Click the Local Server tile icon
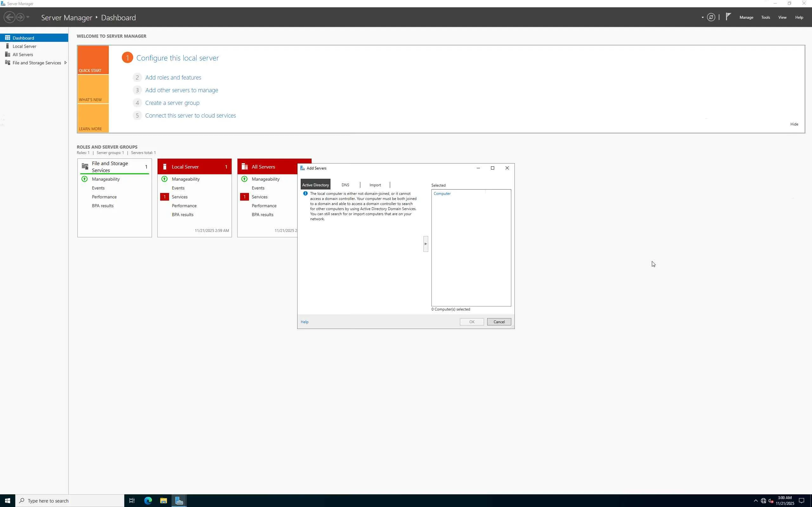This screenshot has width=812, height=507. pyautogui.click(x=165, y=167)
